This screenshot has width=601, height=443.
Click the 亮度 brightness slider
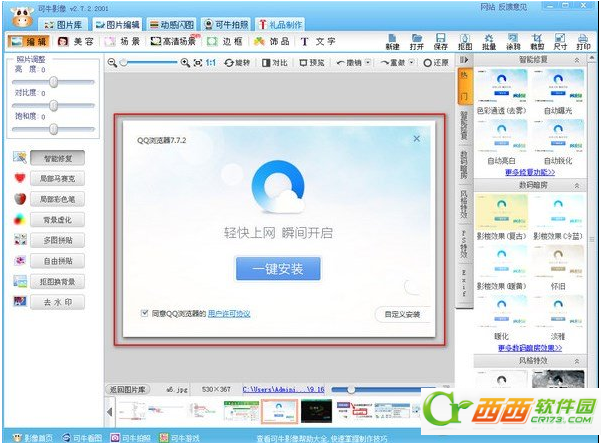[x=53, y=82]
